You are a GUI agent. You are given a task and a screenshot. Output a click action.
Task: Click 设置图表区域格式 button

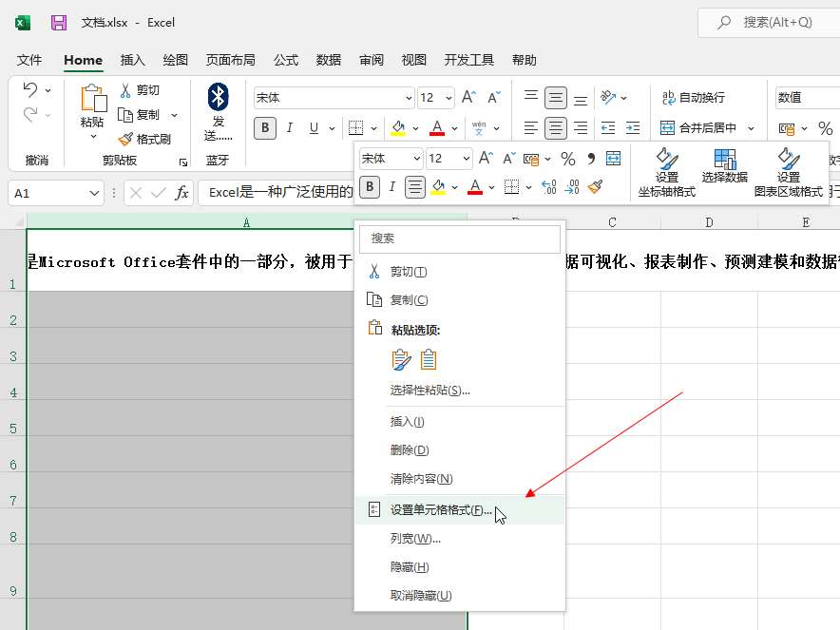click(789, 173)
